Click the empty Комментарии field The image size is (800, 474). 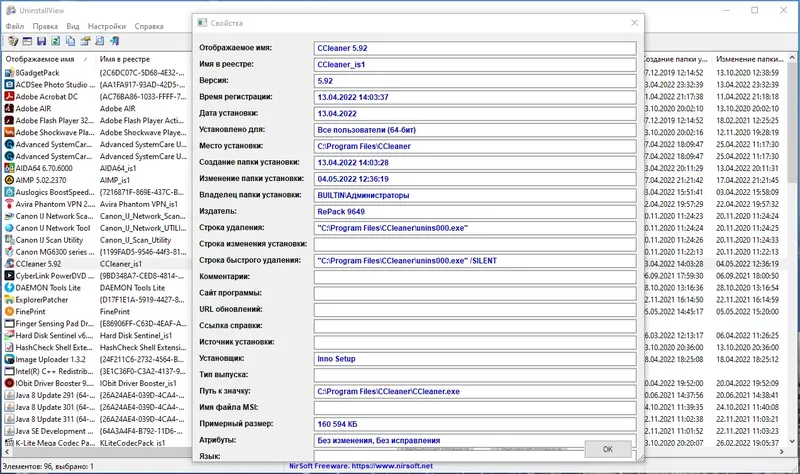pos(475,277)
